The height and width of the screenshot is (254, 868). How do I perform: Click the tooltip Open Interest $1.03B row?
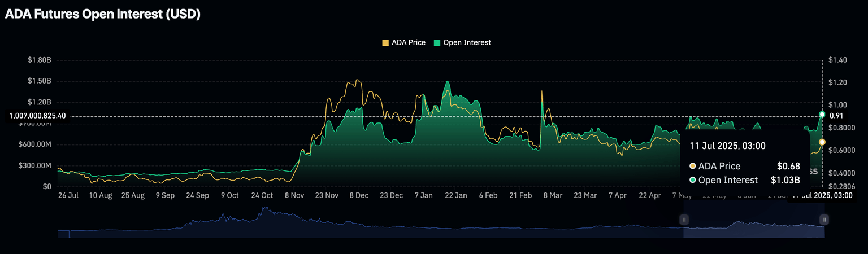pyautogui.click(x=744, y=181)
